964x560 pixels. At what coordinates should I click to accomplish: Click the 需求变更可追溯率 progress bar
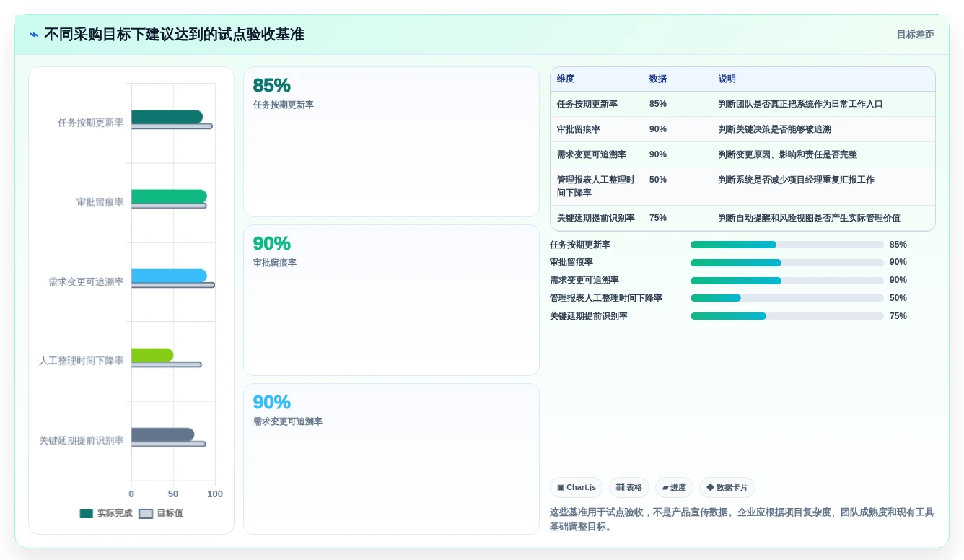pos(787,281)
